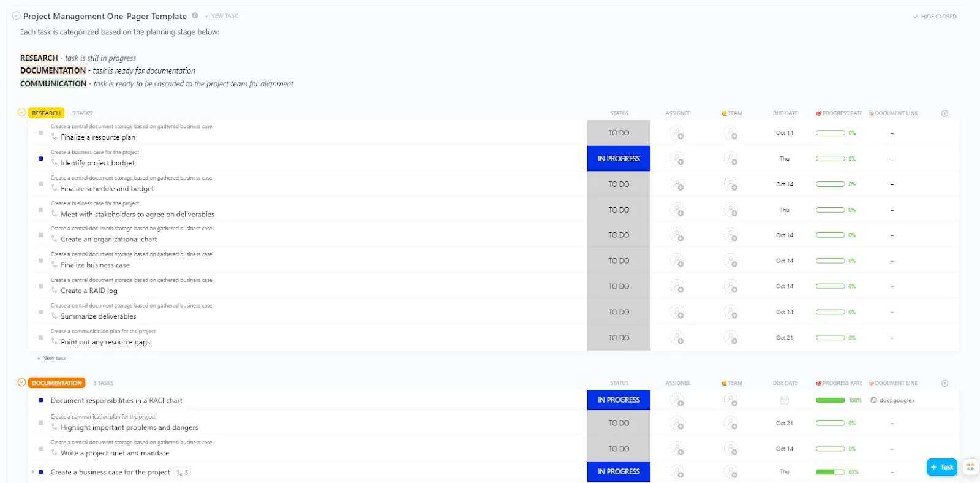Click + New task under RESEARCH group
Image resolution: width=980 pixels, height=483 pixels.
(x=51, y=358)
